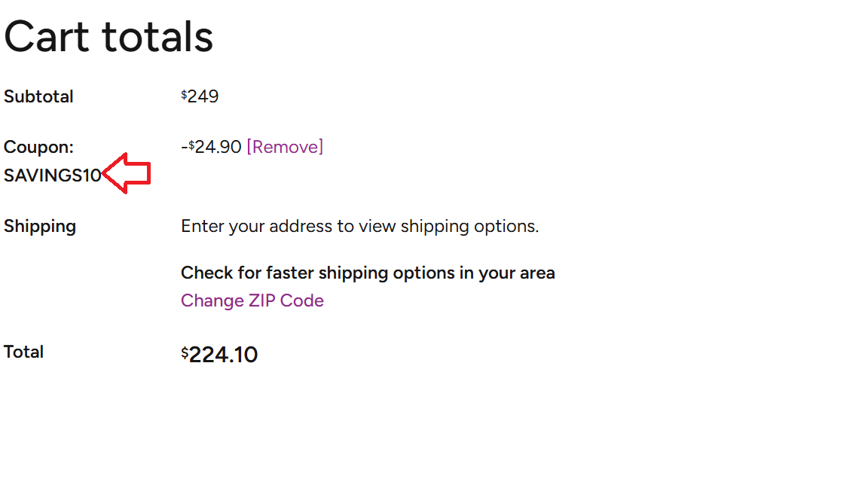This screenshot has height=488, width=868.
Task: Click the Coupon label
Action: tap(38, 147)
